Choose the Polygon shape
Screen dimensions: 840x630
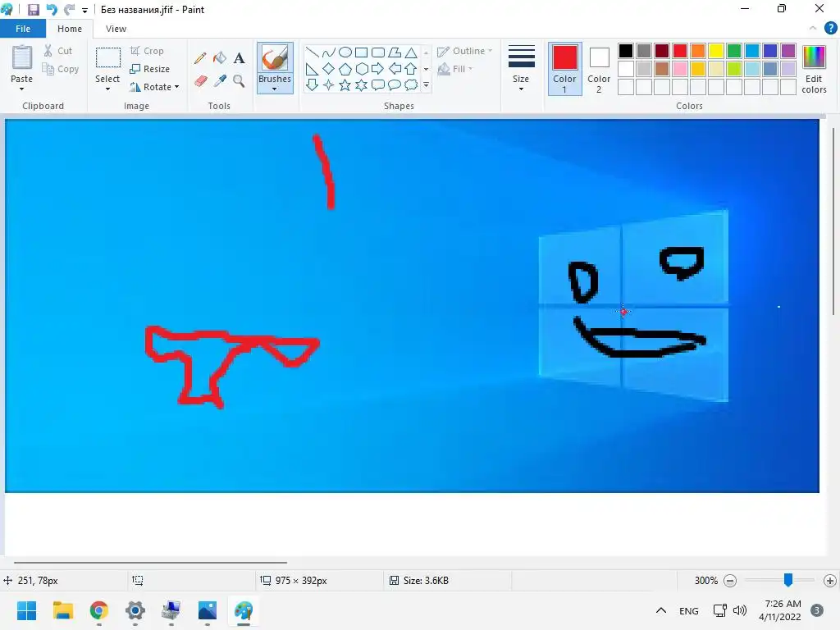click(395, 52)
